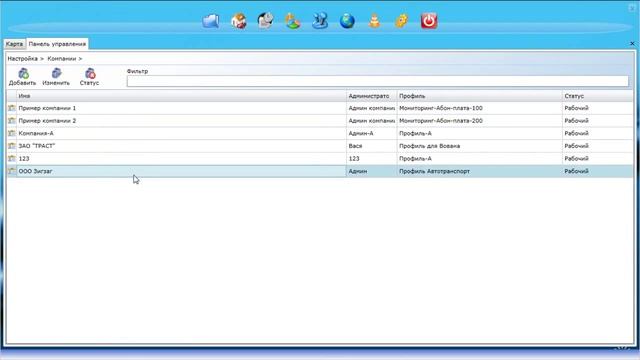Click Рабочий status of ЗАО "ТРАСТ" row
Viewport: 640px width, 360px height.
point(576,146)
